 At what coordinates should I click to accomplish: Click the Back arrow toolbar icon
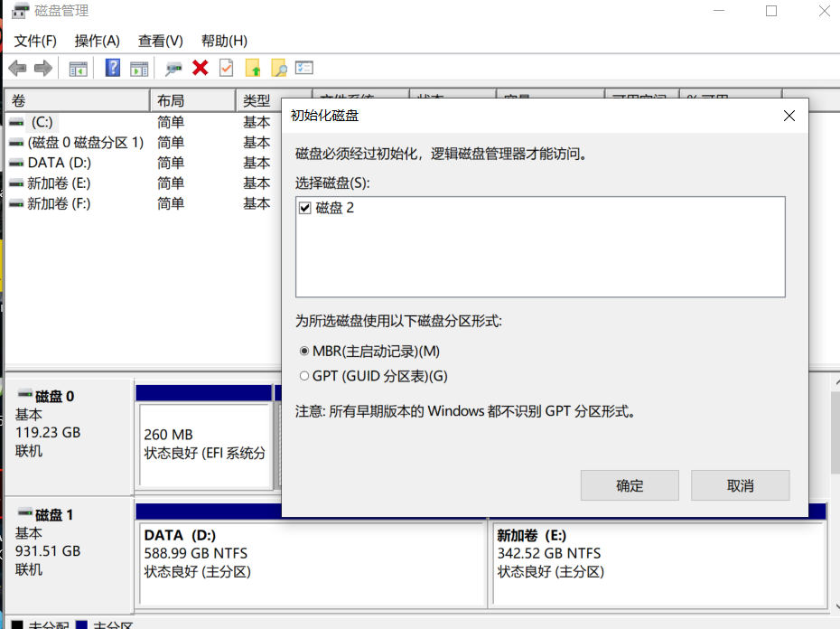click(17, 68)
